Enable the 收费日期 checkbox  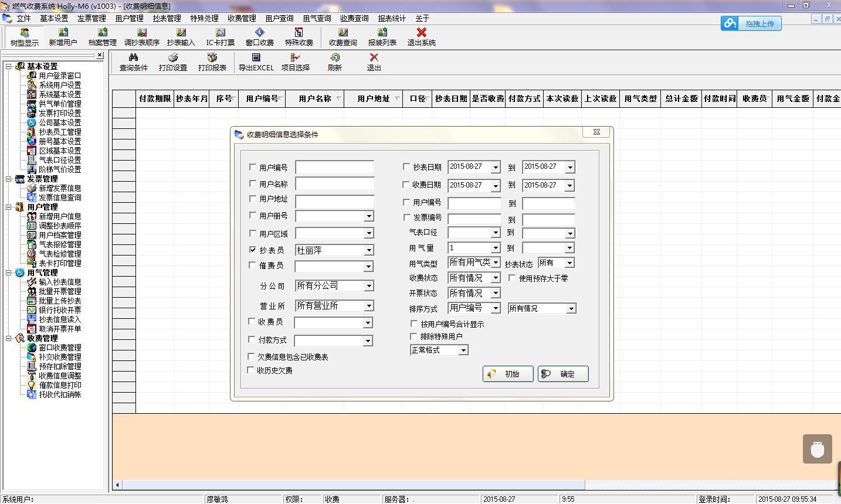406,185
